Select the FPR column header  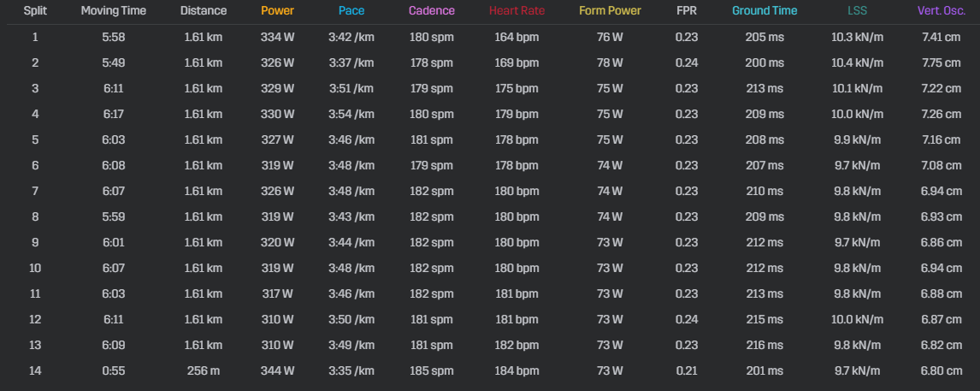tap(686, 10)
